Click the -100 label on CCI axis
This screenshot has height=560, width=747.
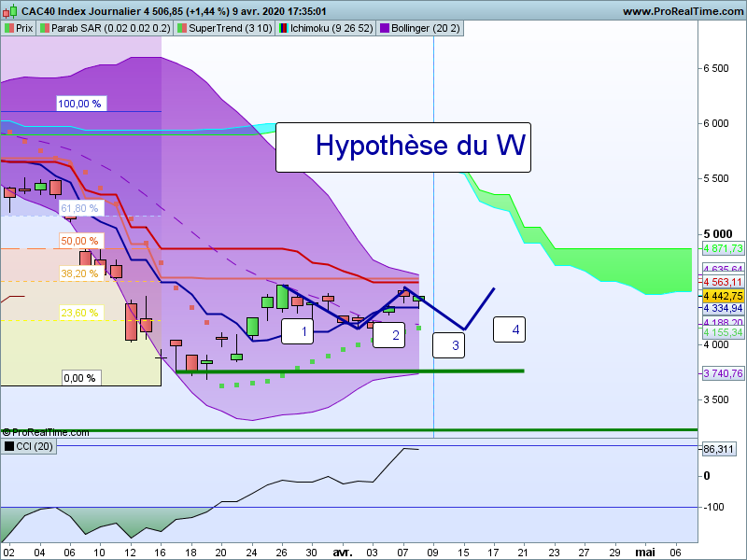[x=713, y=507]
